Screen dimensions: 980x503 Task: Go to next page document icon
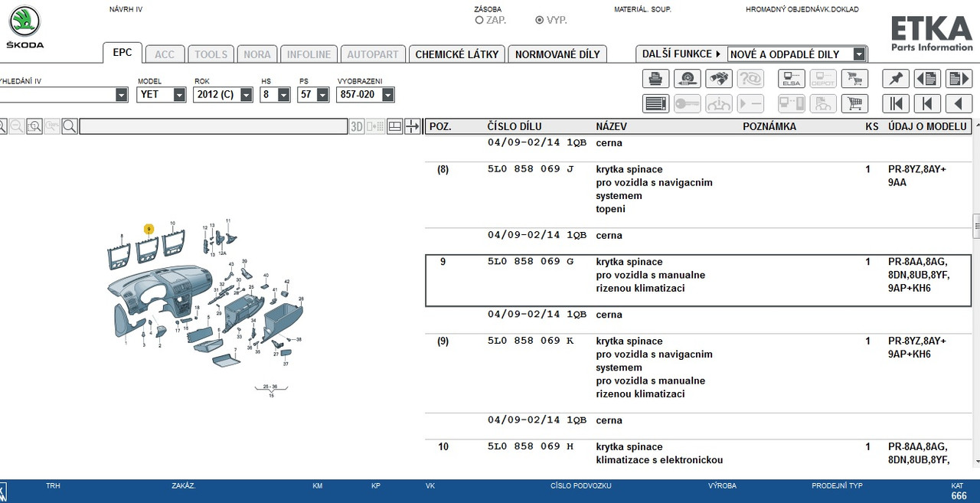[959, 79]
